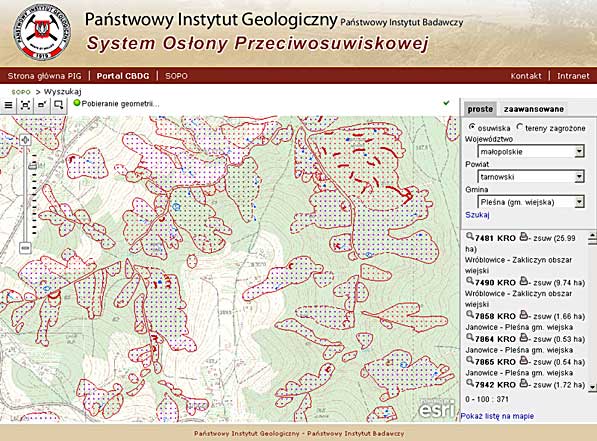Print card for landslide 7481 KRO

(524, 236)
